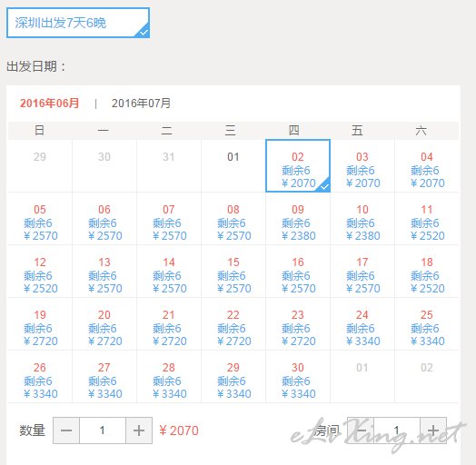Select June 24 priced ¥3340
The height and width of the screenshot is (465, 476).
point(362,324)
